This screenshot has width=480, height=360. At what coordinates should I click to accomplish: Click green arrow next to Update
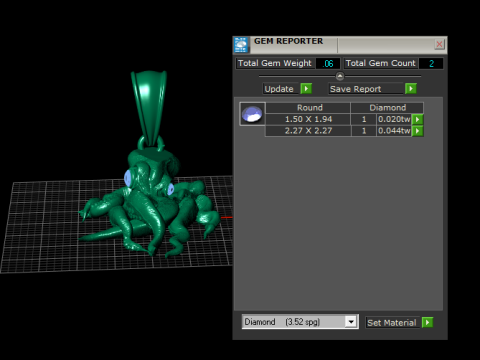pyautogui.click(x=306, y=89)
